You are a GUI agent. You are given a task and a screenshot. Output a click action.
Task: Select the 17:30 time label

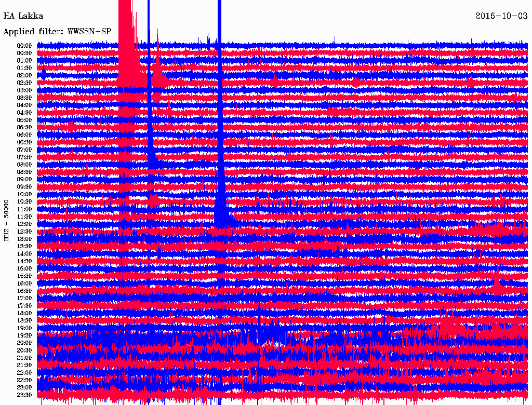tap(24, 306)
